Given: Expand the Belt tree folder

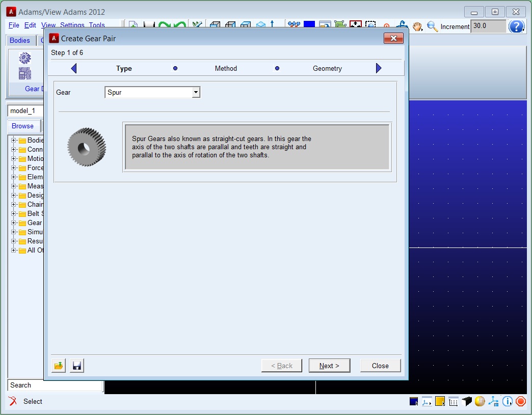Looking at the screenshot, I should point(14,213).
